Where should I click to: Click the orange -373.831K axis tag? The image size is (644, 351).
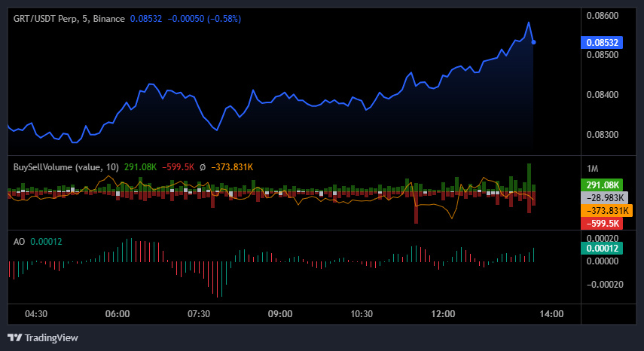pyautogui.click(x=603, y=210)
